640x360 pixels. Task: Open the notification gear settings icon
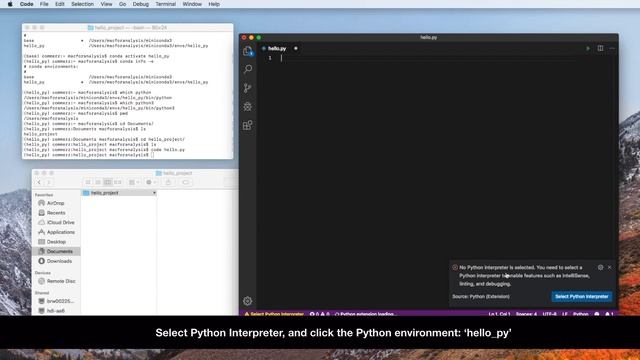(600, 267)
